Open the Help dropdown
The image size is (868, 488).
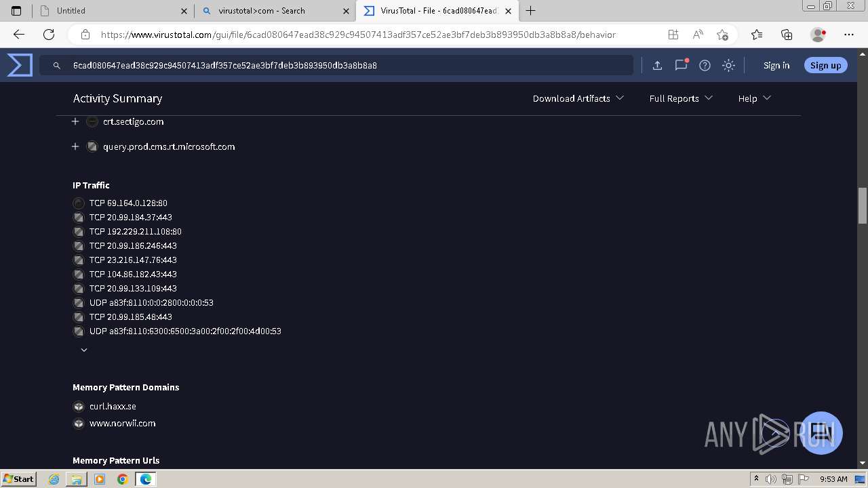click(755, 98)
